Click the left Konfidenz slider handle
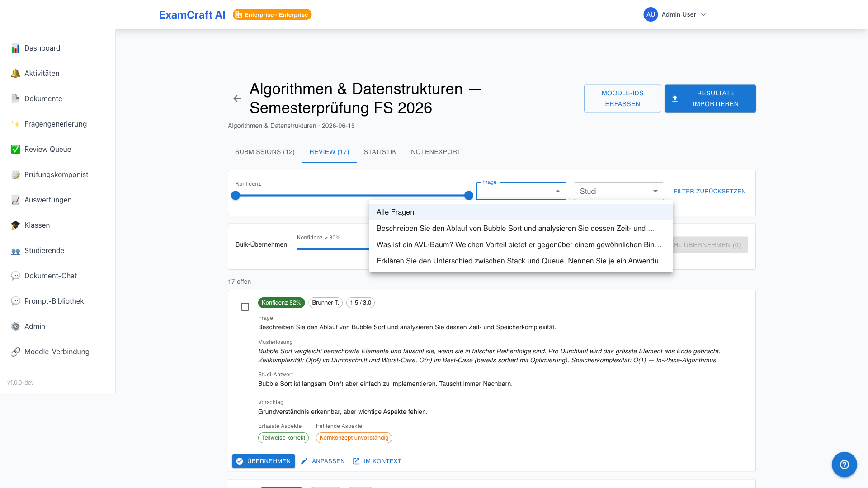The height and width of the screenshot is (488, 868). tap(236, 195)
